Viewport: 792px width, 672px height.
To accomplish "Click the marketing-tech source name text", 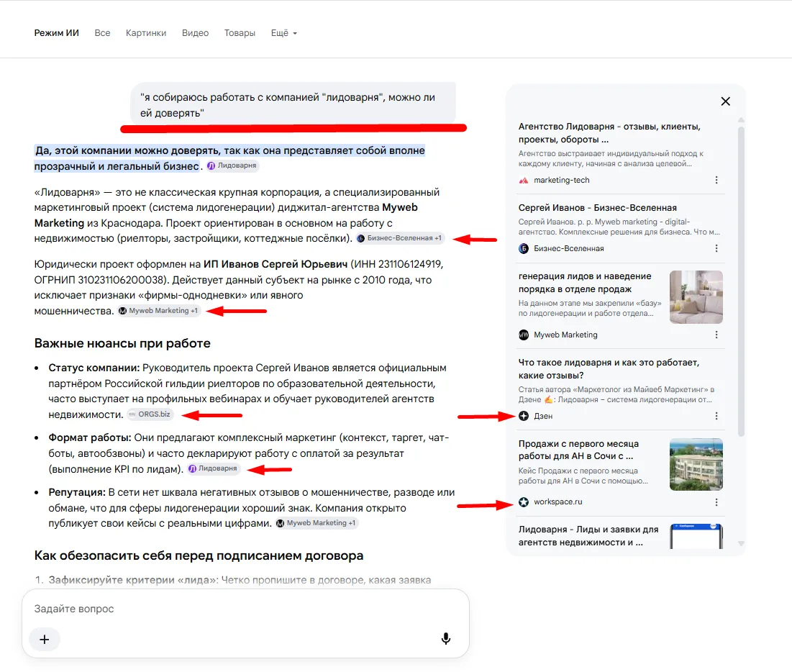I will [562, 181].
